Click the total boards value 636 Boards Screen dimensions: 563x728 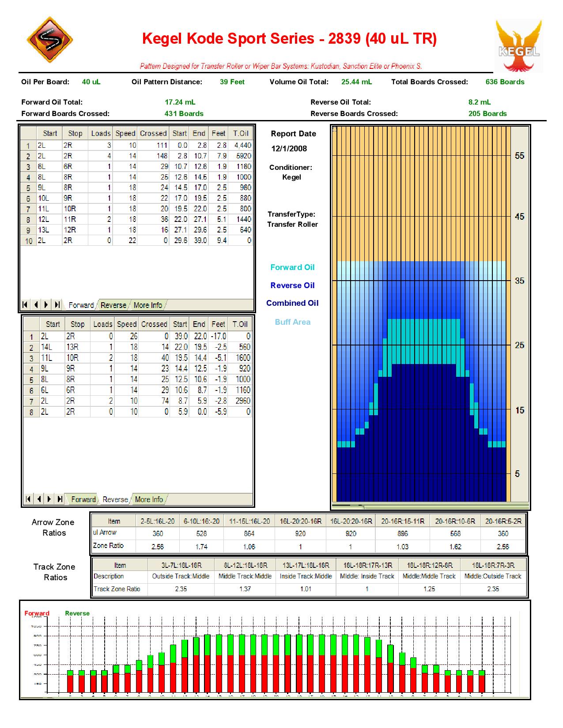pos(505,82)
